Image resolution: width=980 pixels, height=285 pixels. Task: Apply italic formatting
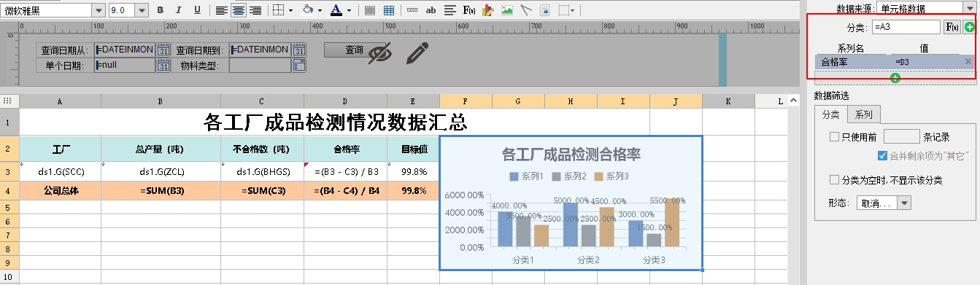click(x=179, y=10)
